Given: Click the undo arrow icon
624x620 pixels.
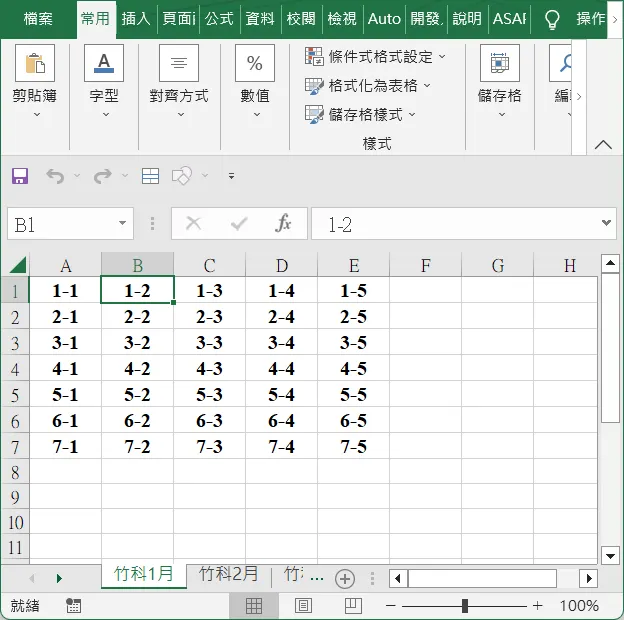Looking at the screenshot, I should [55, 176].
